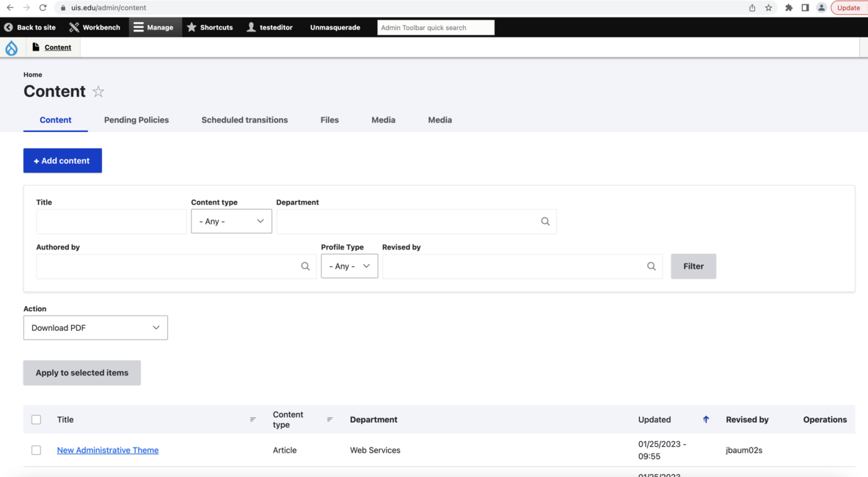Open Workbench via its crossed-tools icon
Viewport: 868px width, 477px height.
coord(73,27)
